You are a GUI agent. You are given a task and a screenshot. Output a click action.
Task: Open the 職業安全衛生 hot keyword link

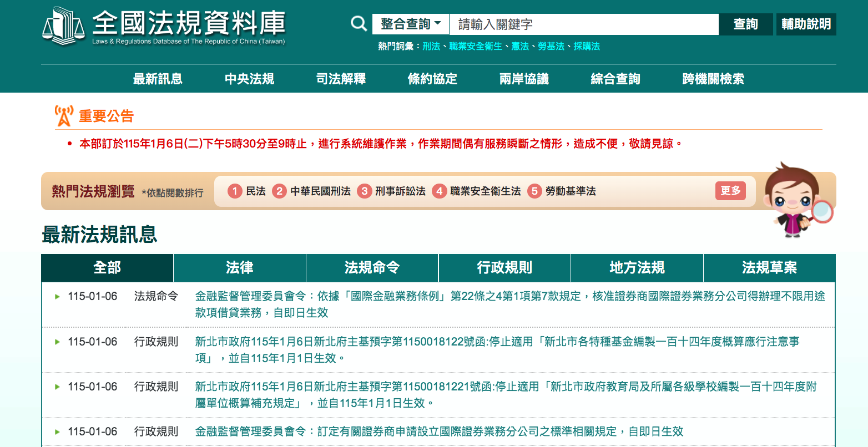[x=476, y=47]
